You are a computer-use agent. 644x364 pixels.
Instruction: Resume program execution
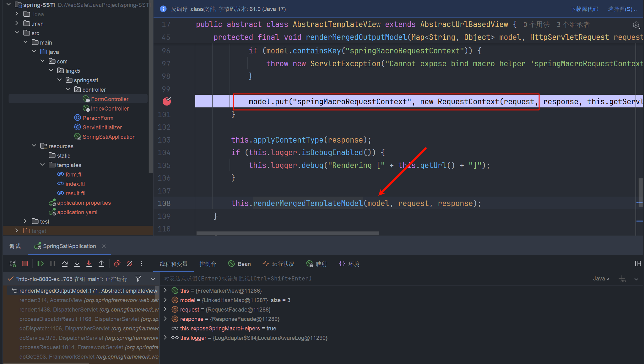click(x=40, y=264)
